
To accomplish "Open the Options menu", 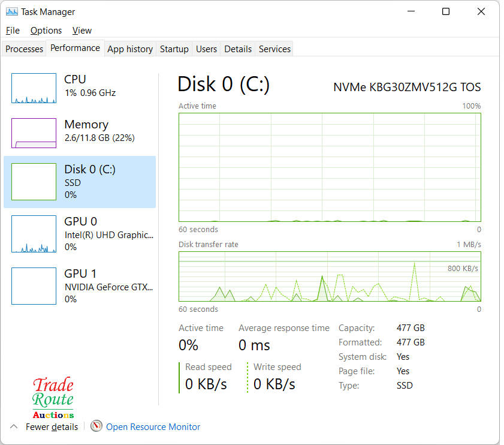I will (46, 31).
